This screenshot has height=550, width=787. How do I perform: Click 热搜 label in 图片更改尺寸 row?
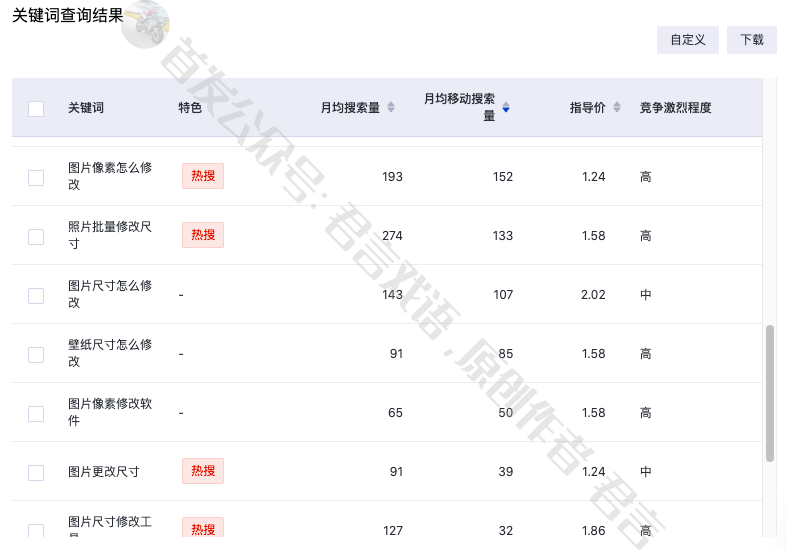[203, 471]
